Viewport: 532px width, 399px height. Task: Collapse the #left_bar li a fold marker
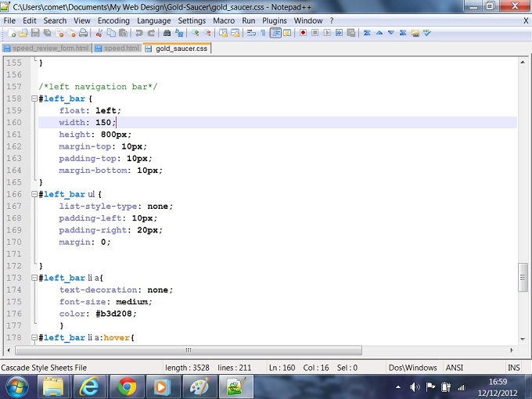34,278
